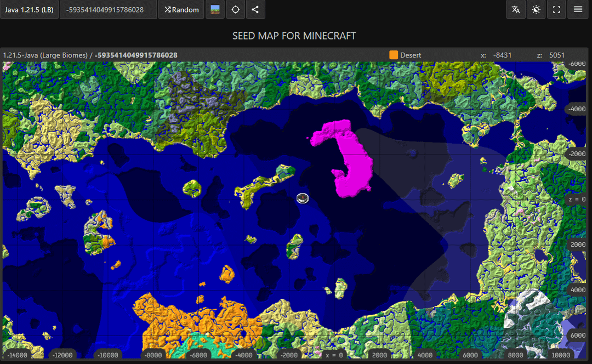The height and width of the screenshot is (364, 592).
Task: Open the biome terrain layer icon
Action: (x=215, y=10)
